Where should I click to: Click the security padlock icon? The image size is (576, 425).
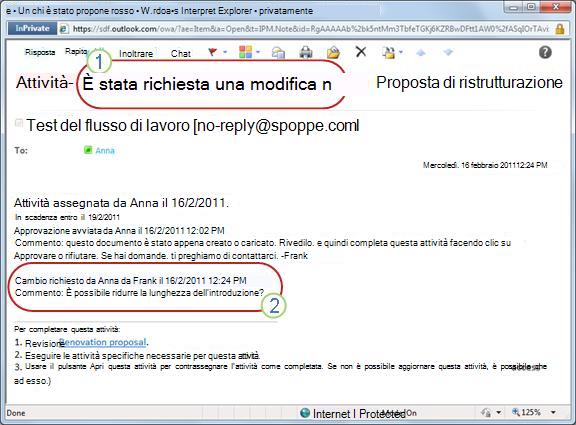(559, 29)
